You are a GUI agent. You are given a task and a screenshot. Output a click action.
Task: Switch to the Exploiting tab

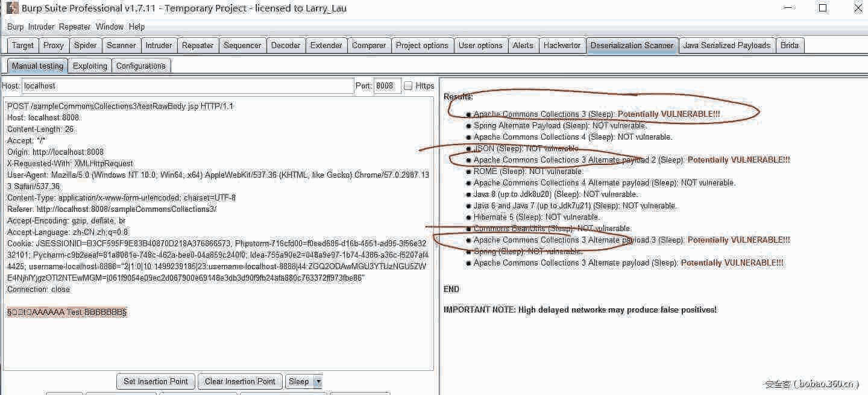(89, 66)
